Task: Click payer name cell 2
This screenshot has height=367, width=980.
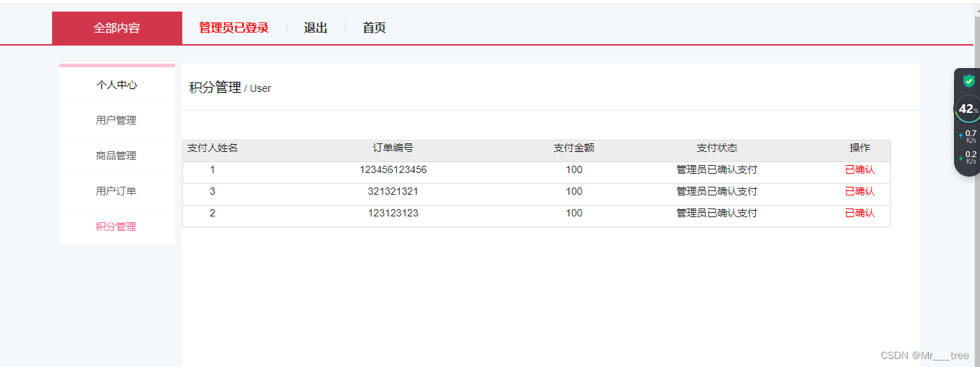Action: pyautogui.click(x=213, y=213)
